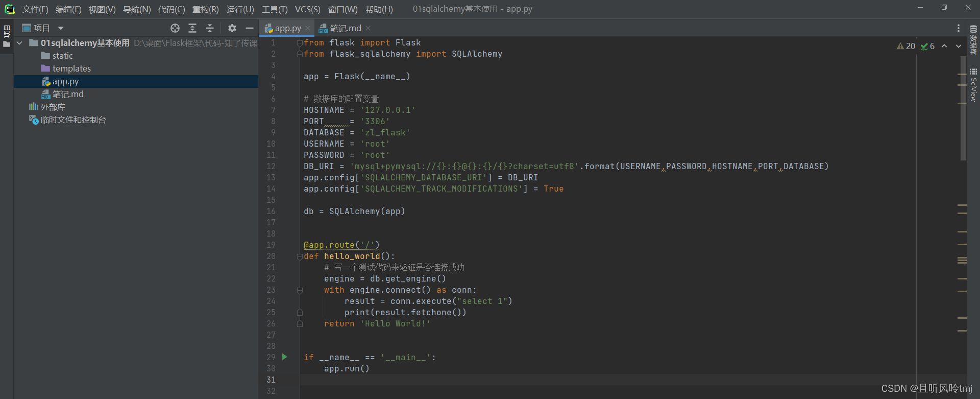Open the 代码(C) menu

[171, 9]
